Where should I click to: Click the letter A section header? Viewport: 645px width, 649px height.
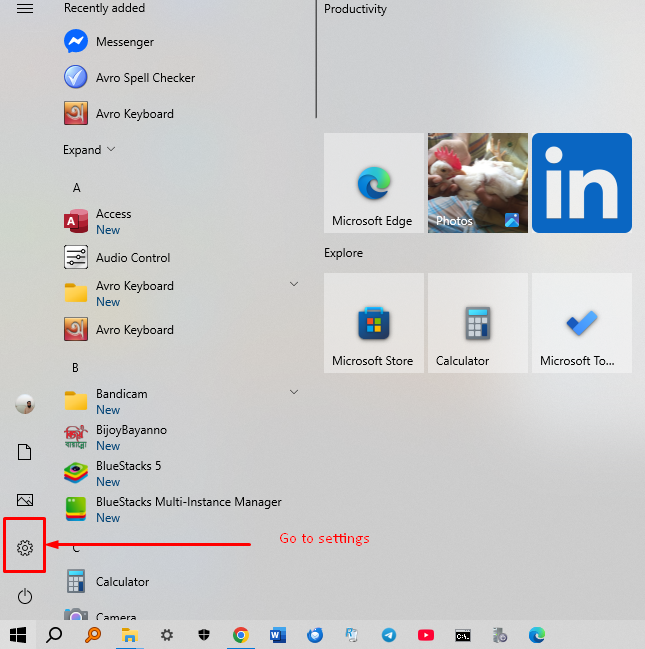tap(77, 188)
